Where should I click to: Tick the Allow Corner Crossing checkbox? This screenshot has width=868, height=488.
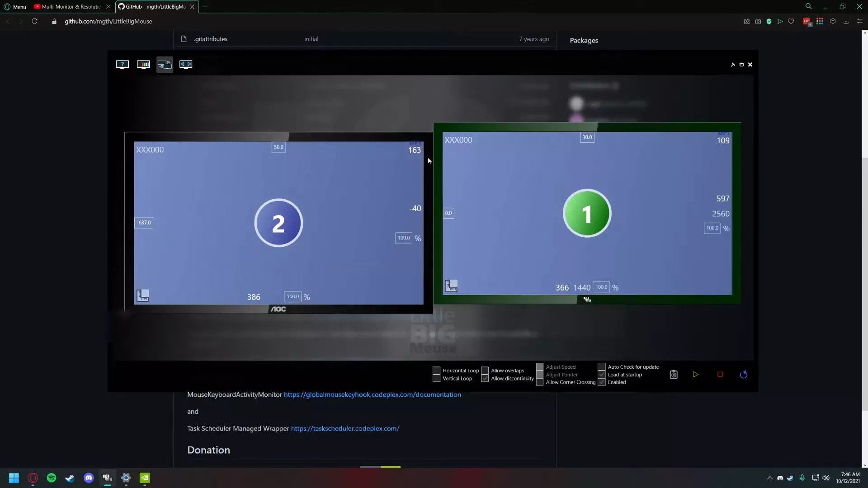coord(540,382)
